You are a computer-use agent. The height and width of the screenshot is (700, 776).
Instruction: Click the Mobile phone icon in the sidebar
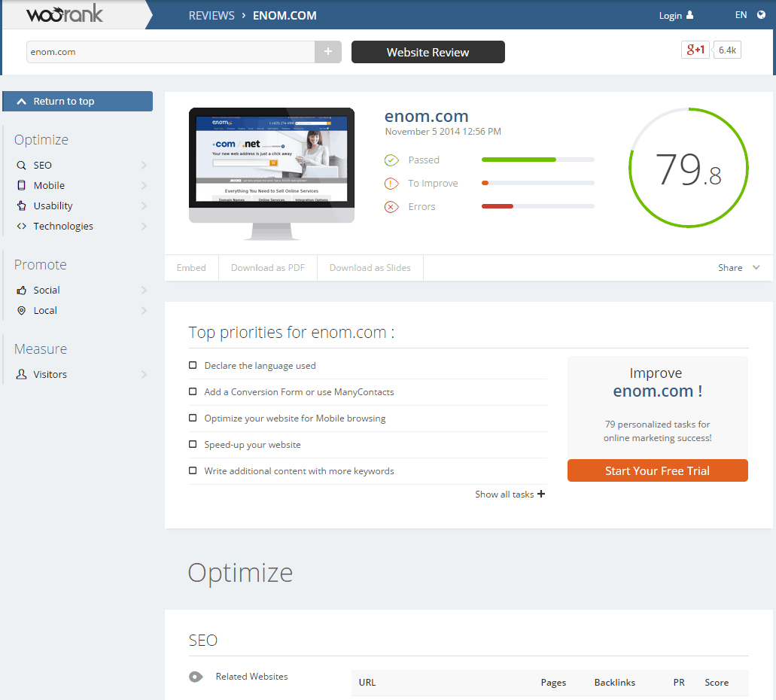point(21,185)
